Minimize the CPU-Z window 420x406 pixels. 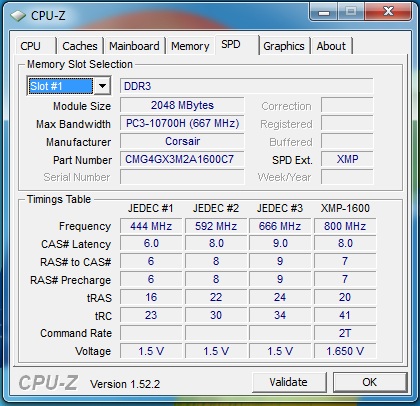(324, 12)
